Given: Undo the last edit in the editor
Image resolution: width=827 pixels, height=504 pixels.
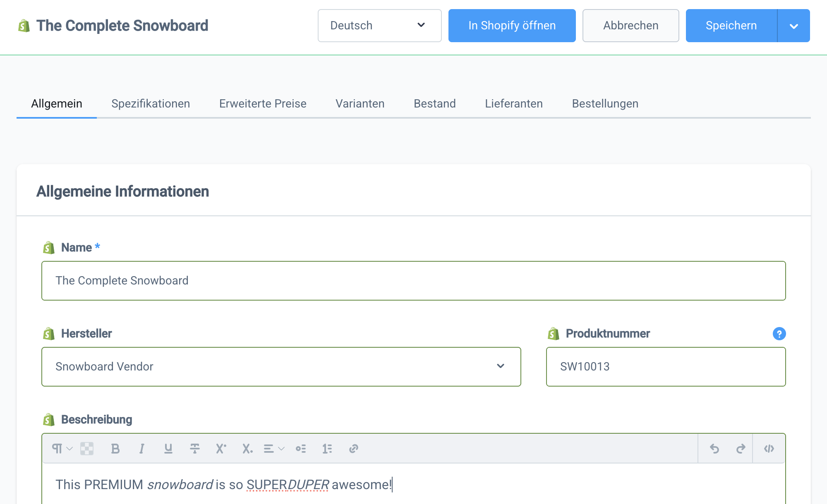Looking at the screenshot, I should (714, 449).
